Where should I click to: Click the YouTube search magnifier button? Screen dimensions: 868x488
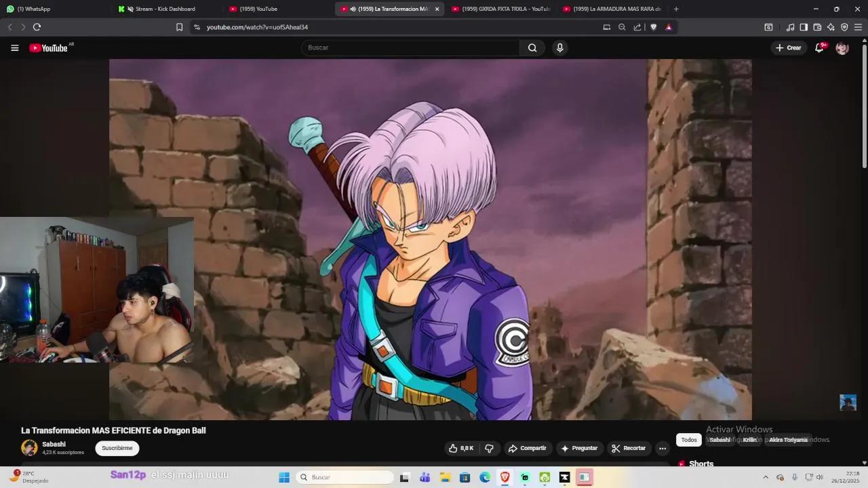pyautogui.click(x=532, y=47)
